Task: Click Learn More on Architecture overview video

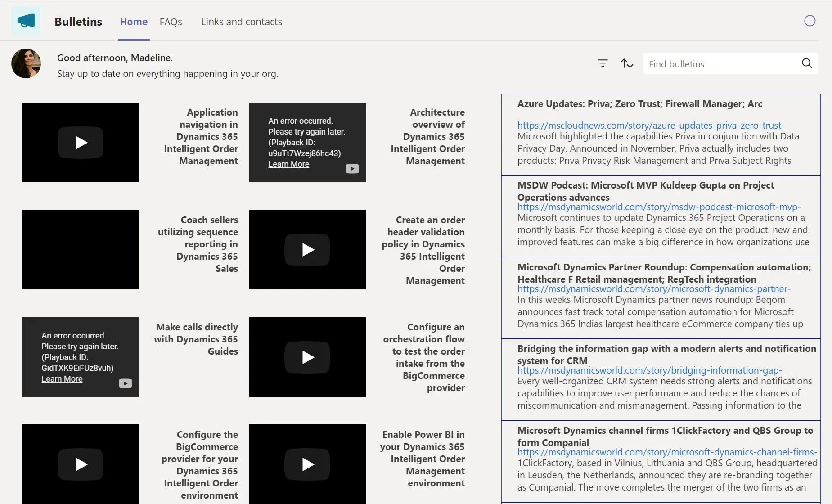Action: click(289, 164)
